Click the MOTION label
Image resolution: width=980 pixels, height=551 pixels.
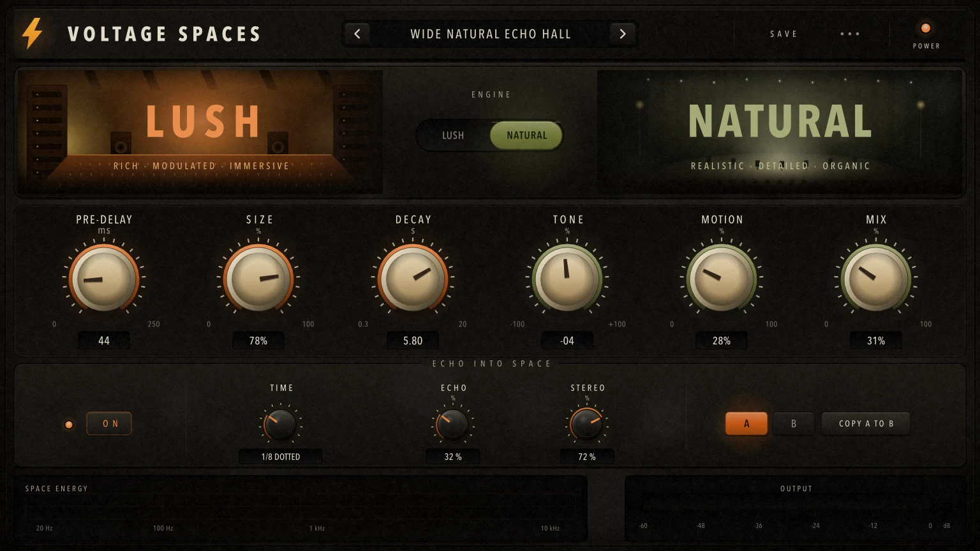click(x=722, y=219)
